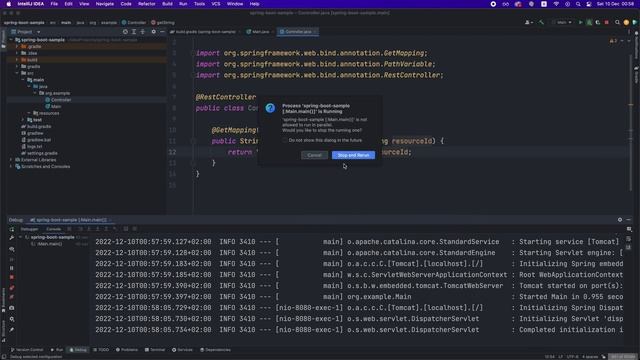This screenshot has height=360, width=640.
Task: Click the warnings indicator in editor corner
Action: tap(613, 41)
